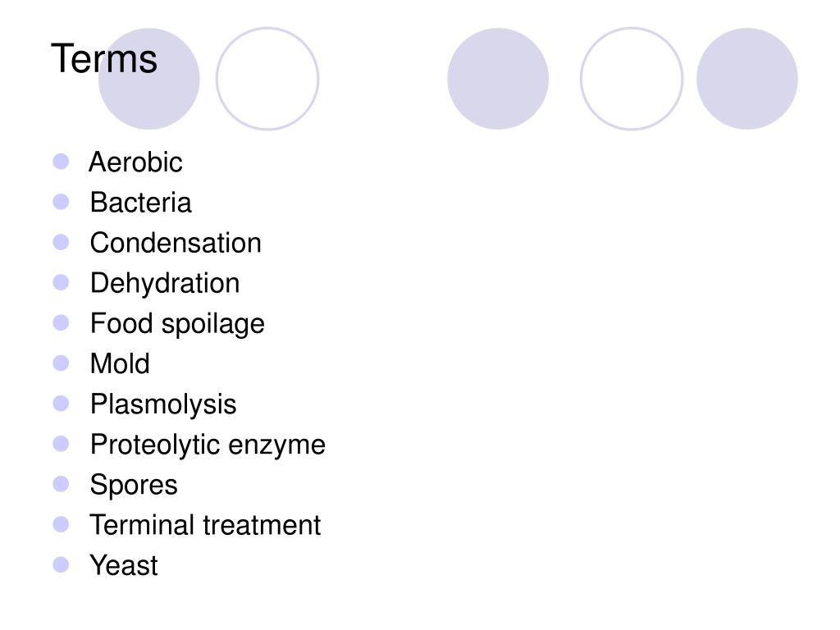Select the Bacteria term
The image size is (840, 630).
coord(140,203)
